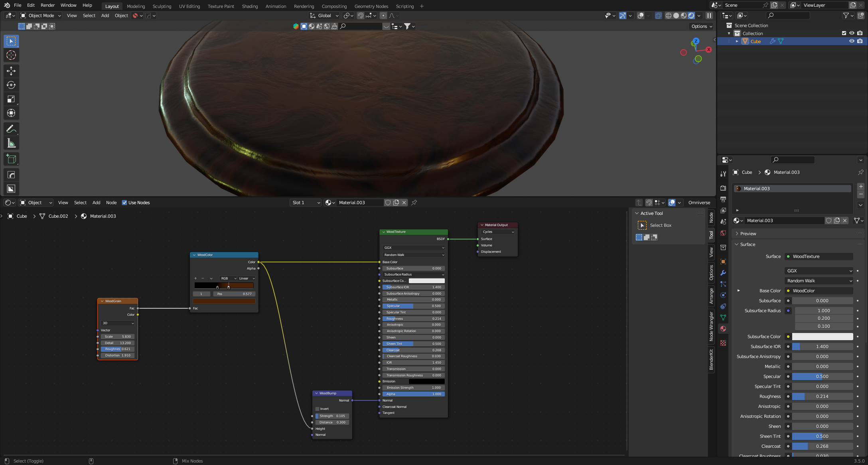This screenshot has height=465, width=868.
Task: Open the Texture properties tab
Action: coord(723,343)
